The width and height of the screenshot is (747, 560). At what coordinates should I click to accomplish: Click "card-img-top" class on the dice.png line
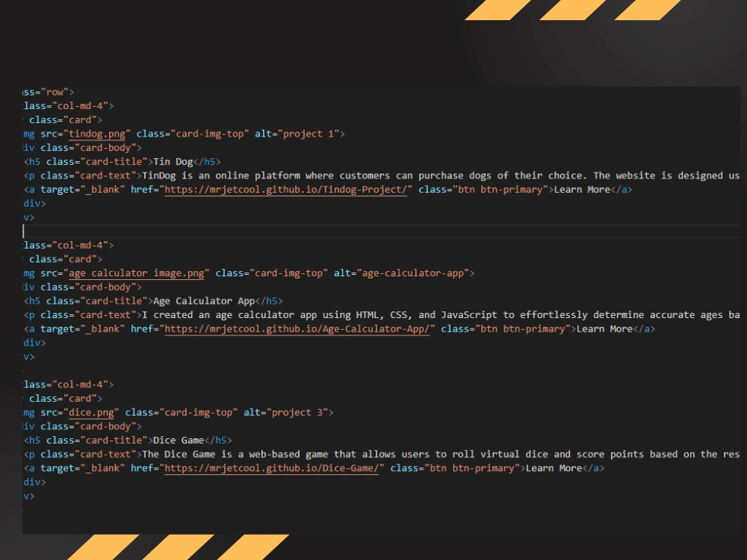pos(198,412)
